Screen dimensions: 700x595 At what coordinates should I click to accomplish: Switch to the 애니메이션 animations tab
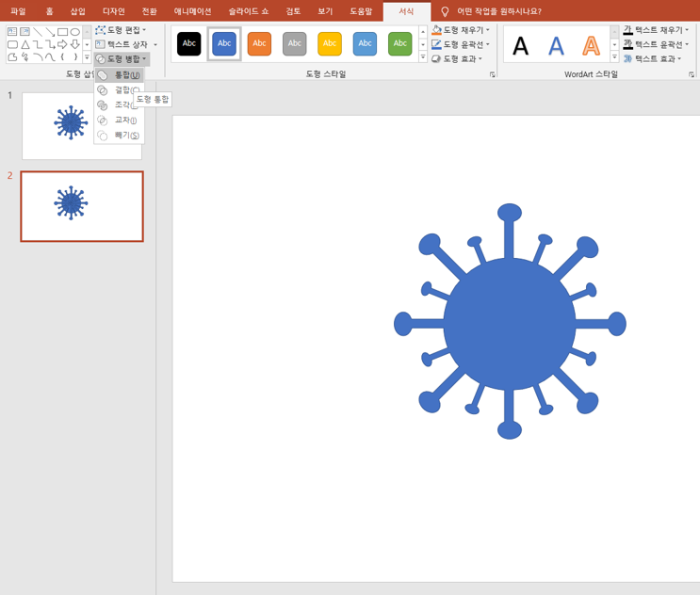tap(193, 11)
